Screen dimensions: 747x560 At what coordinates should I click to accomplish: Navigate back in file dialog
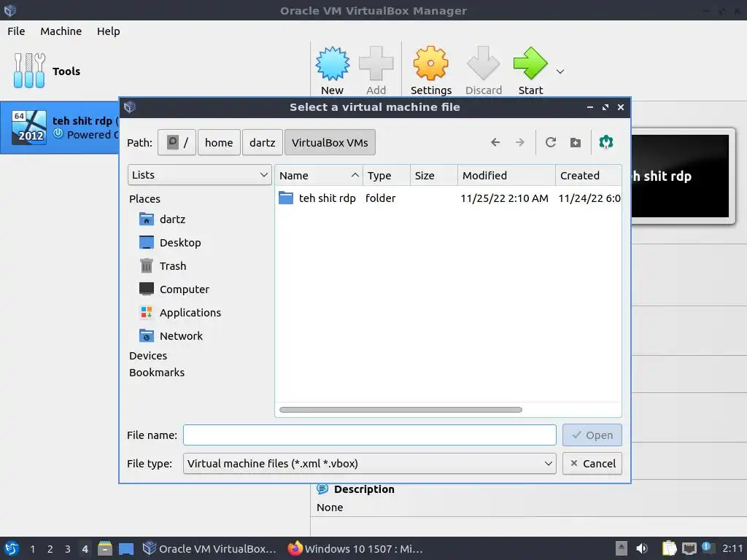pos(495,142)
